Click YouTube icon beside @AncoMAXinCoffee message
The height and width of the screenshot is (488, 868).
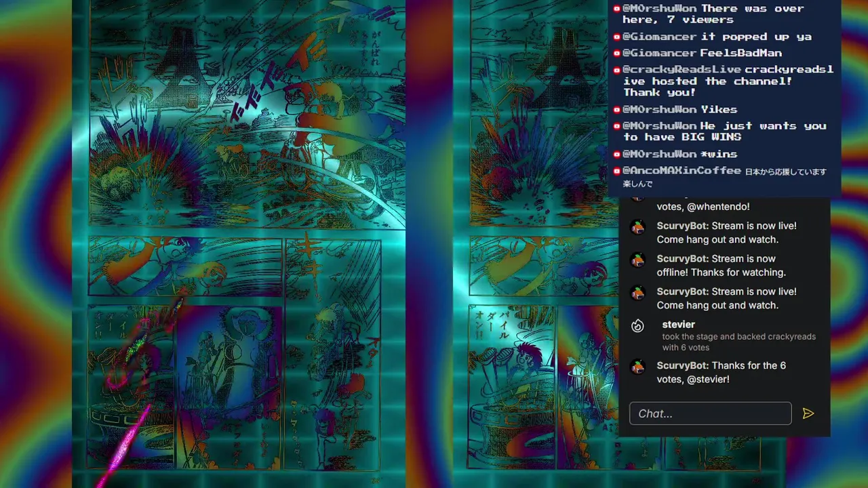coord(616,171)
